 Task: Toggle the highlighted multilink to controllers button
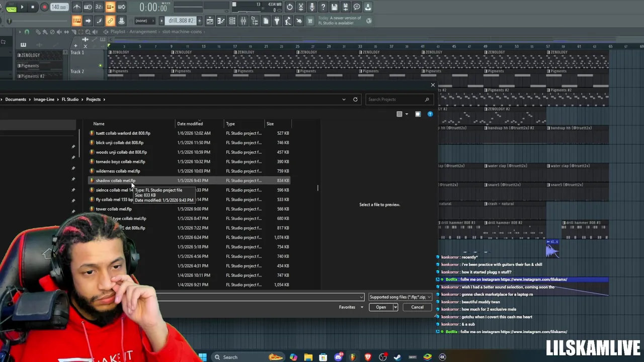tap(110, 21)
